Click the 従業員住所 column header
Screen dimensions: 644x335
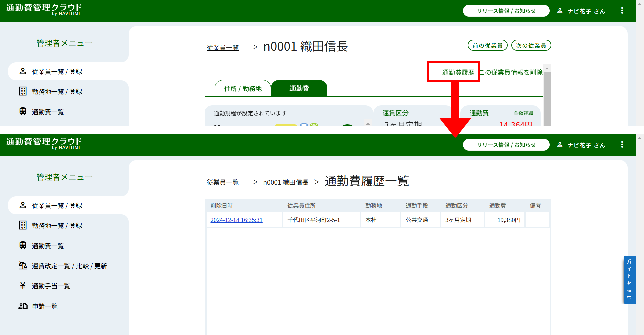[x=302, y=206]
